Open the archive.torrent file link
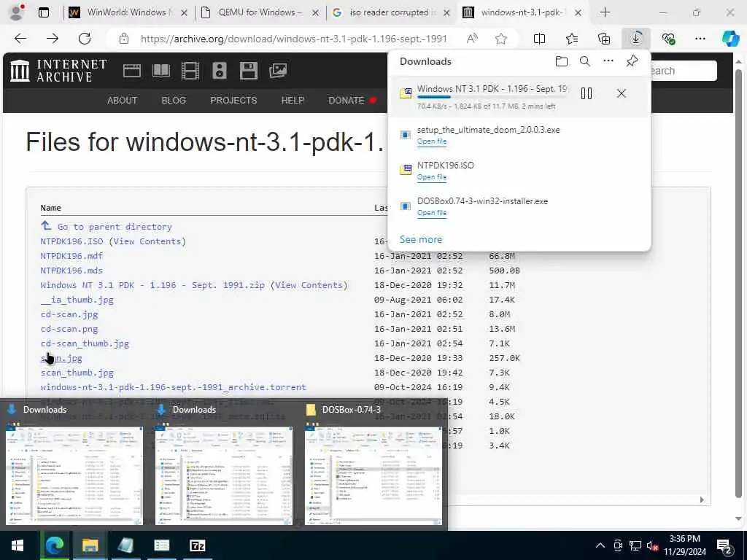747x560 pixels. click(174, 387)
